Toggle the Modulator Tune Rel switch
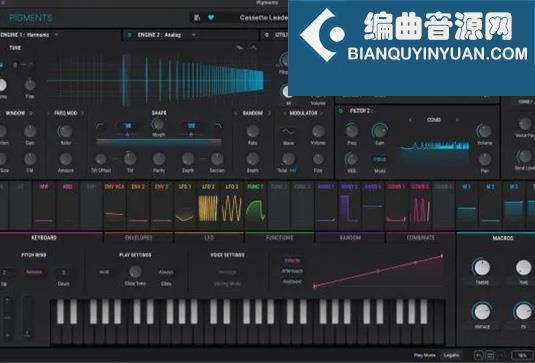The image size is (535, 363). (x=293, y=170)
